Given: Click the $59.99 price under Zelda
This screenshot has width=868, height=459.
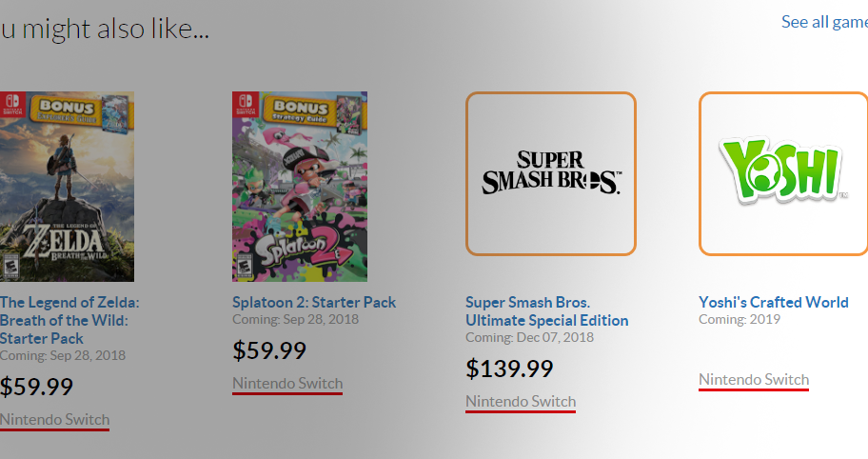Looking at the screenshot, I should (36, 387).
